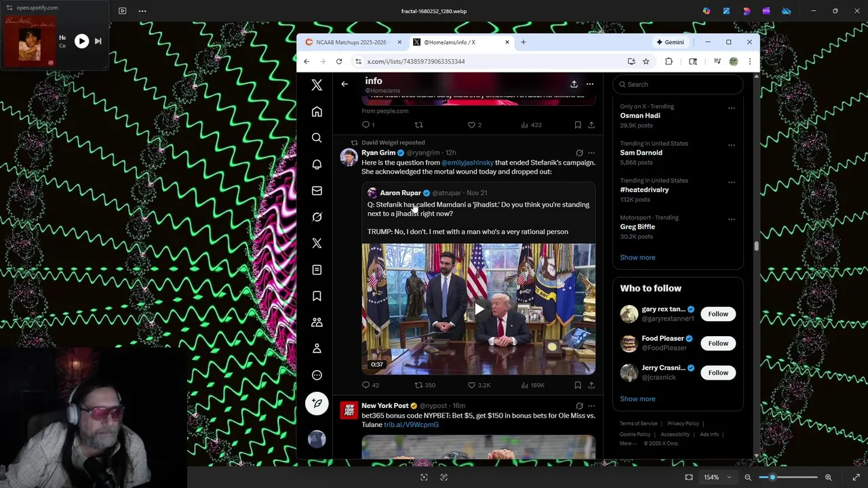Open Chrome extensions puzzle icon
Viewport: 868px width, 488px height.
tap(669, 62)
